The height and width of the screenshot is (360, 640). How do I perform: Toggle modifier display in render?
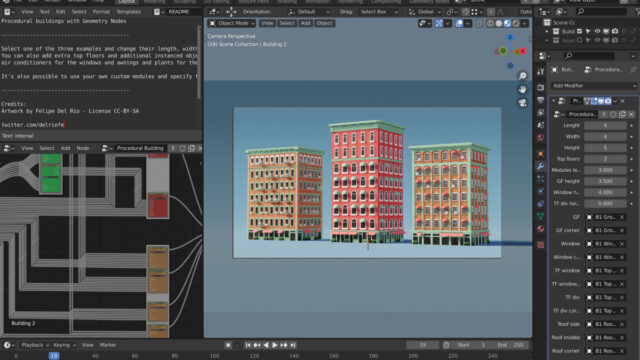(608, 101)
